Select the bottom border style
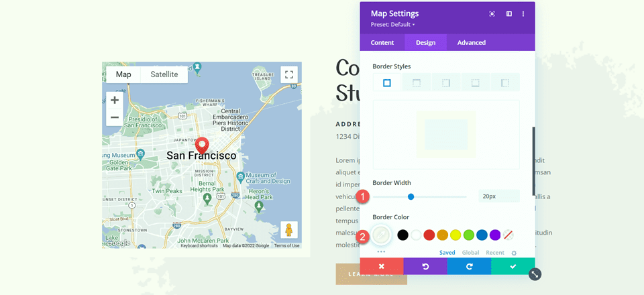This screenshot has width=644, height=295. point(476,83)
